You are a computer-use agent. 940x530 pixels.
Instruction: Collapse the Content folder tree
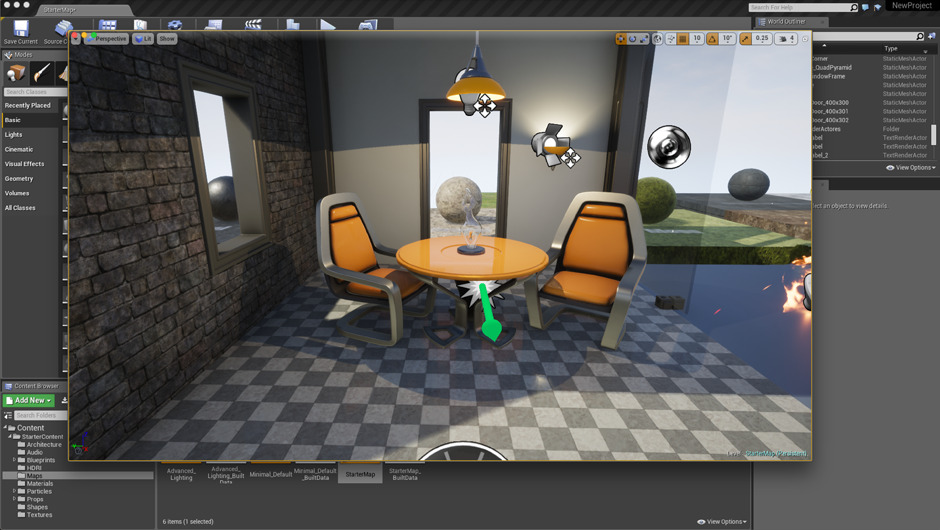(5, 427)
